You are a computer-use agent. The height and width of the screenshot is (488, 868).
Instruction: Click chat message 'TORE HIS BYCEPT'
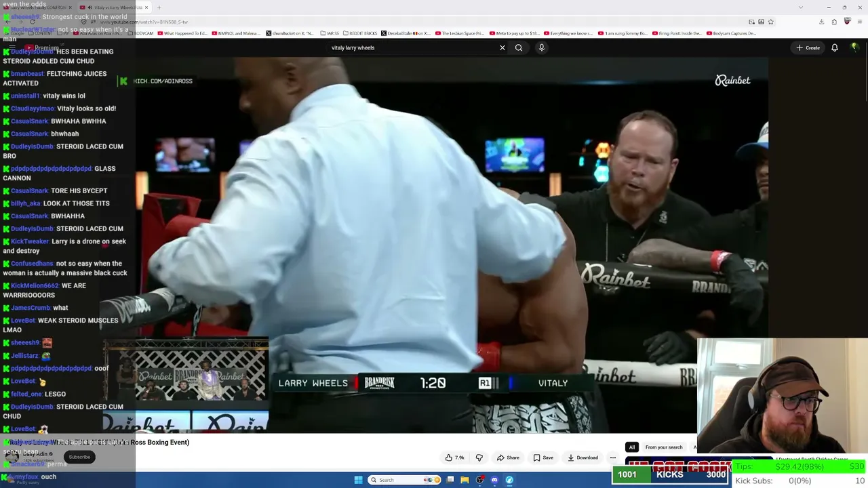79,190
